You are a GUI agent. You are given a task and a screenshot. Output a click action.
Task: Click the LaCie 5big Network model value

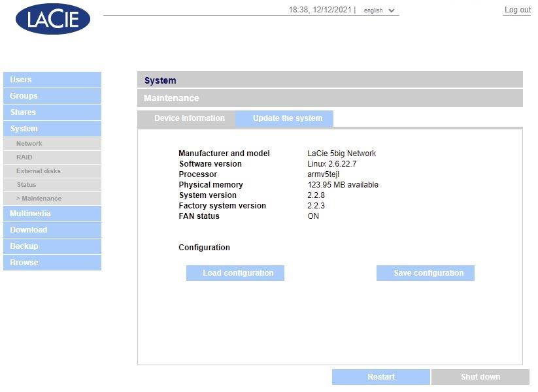pos(342,154)
